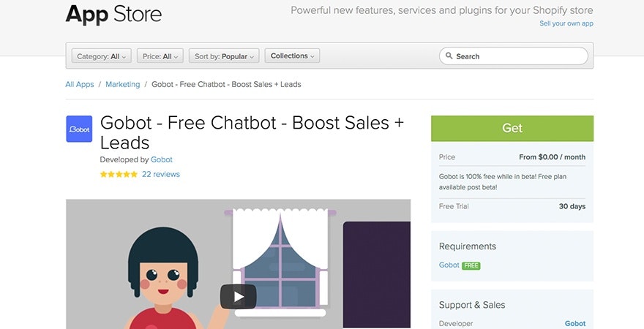
Task: Click Gobot developer link in Support & Sales
Action: [x=575, y=324]
